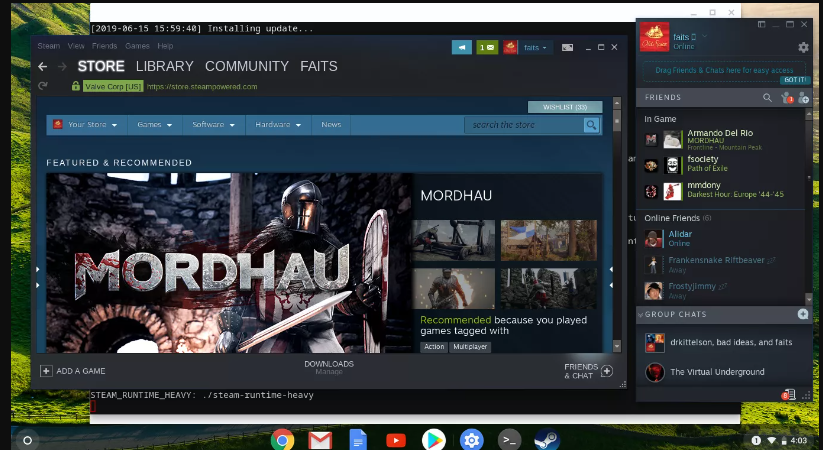823x450 pixels.
Task: Go to next featured game arrow
Action: click(x=610, y=277)
